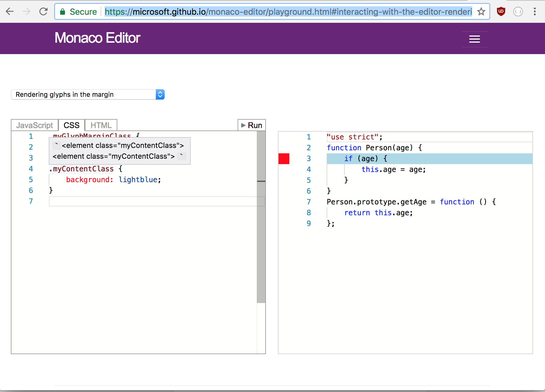The width and height of the screenshot is (545, 392).
Task: Click the highlighted "if (age) {" line
Action: tap(430, 159)
